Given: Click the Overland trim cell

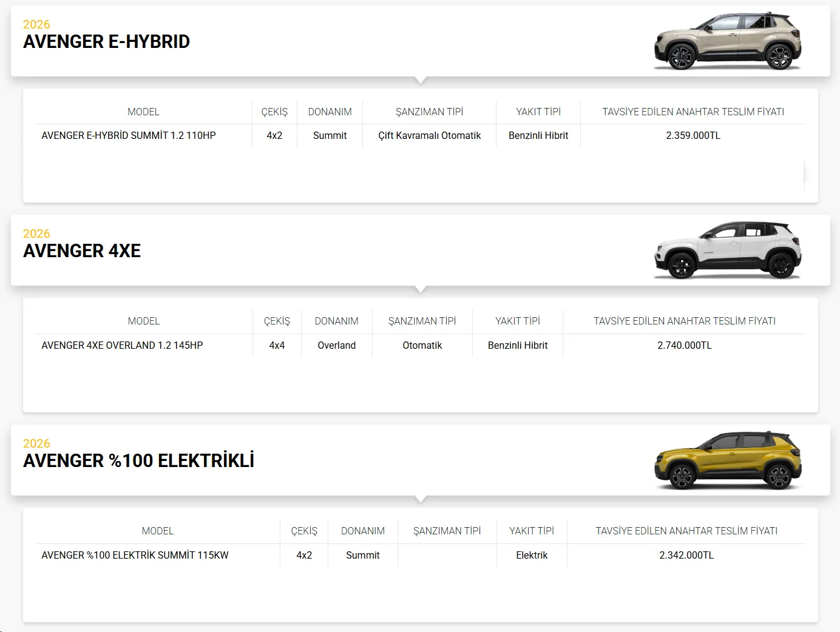Looking at the screenshot, I should [337, 345].
